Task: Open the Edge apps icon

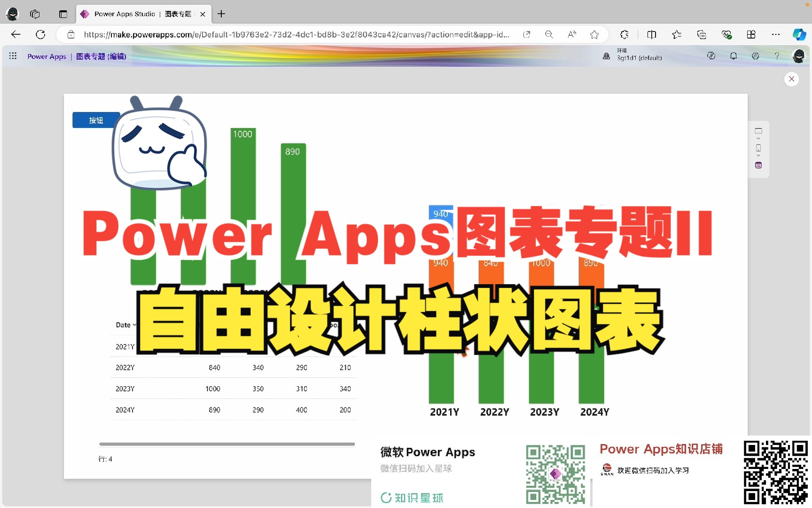Action: click(x=751, y=34)
